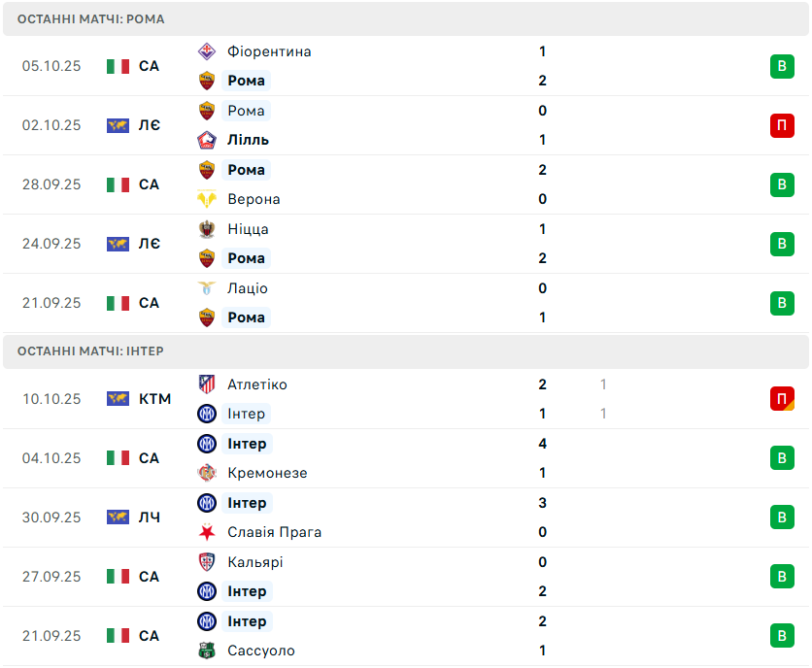Click the Cagliari club crest
The image size is (812, 668).
point(207,562)
